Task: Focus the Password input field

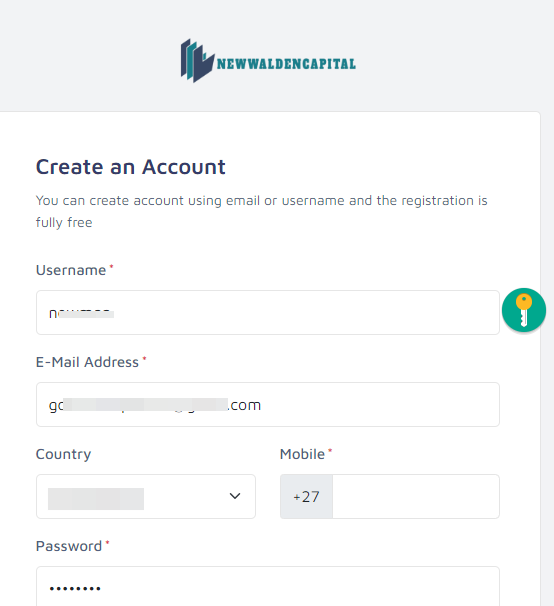Action: 268,587
